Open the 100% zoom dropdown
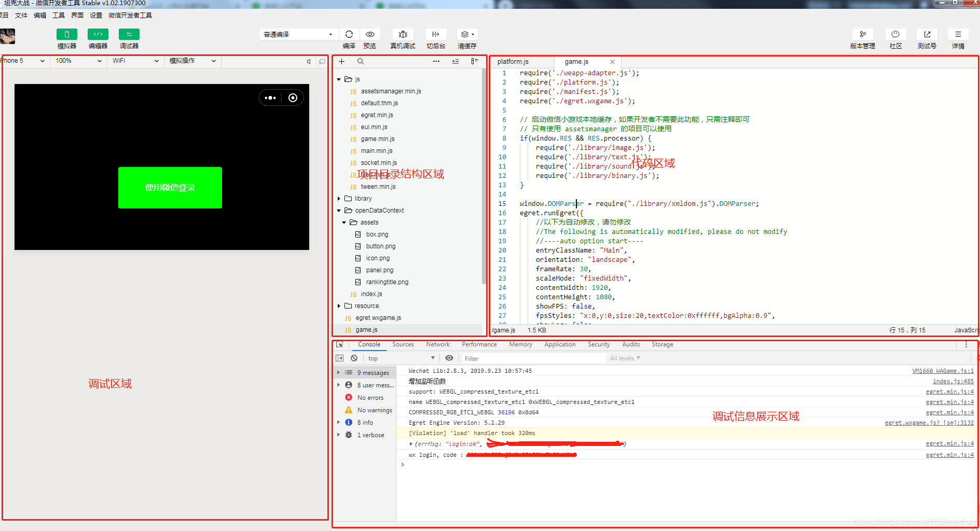980x531 pixels. (78, 61)
